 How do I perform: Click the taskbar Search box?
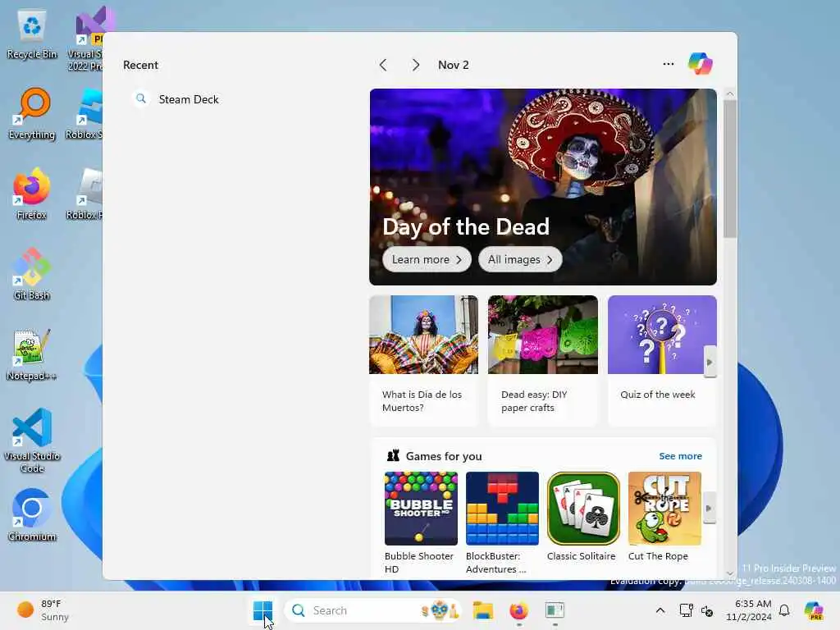coord(372,610)
